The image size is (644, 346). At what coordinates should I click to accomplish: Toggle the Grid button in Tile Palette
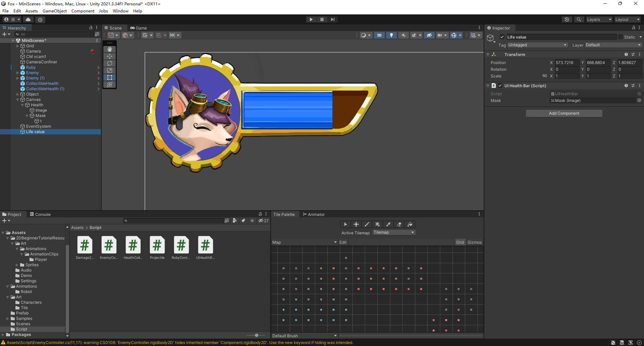point(460,242)
